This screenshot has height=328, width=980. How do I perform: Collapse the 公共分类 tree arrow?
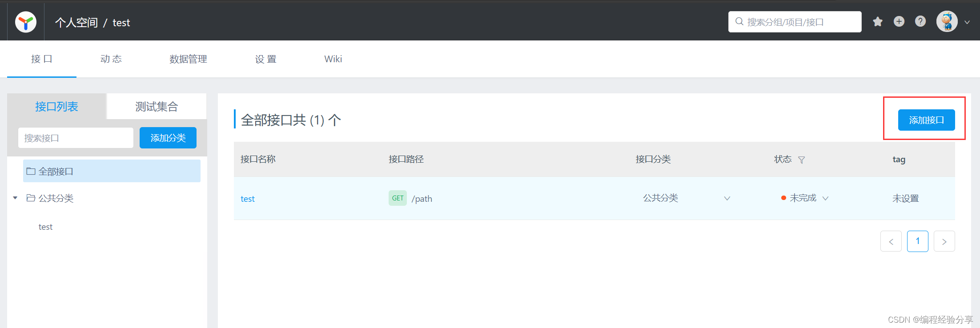[x=15, y=198]
